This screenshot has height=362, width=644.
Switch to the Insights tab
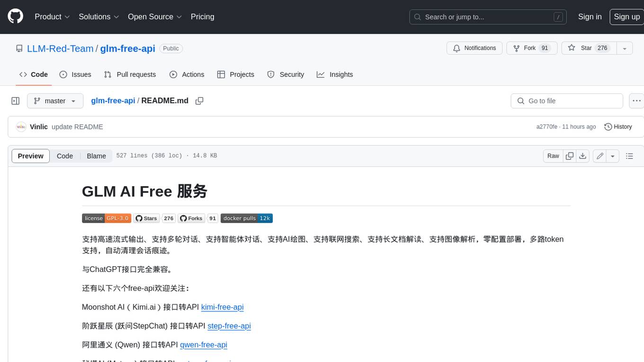click(x=335, y=74)
